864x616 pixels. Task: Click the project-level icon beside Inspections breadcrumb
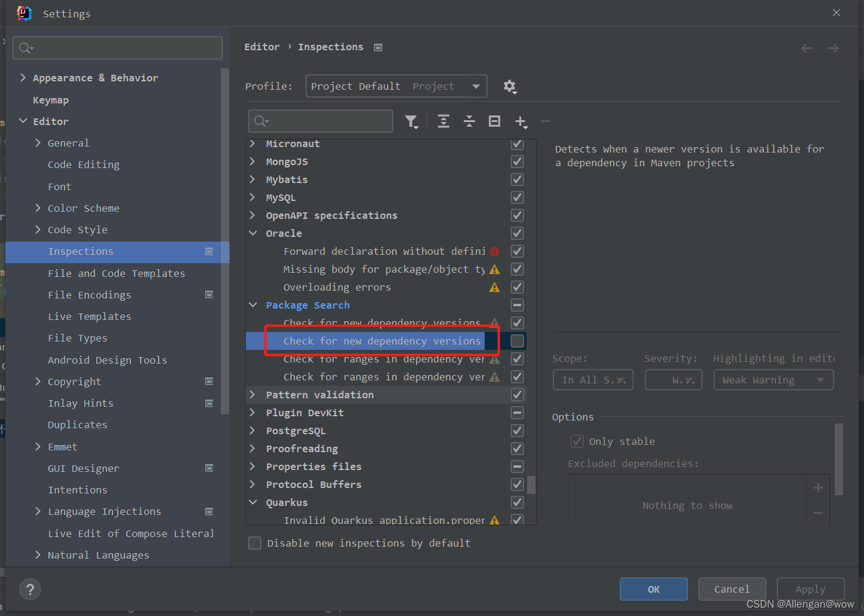click(x=378, y=47)
